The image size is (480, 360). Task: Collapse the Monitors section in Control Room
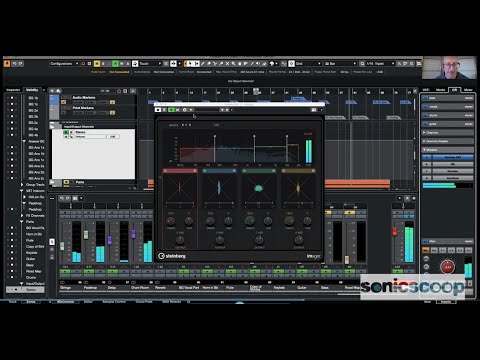pos(447,150)
